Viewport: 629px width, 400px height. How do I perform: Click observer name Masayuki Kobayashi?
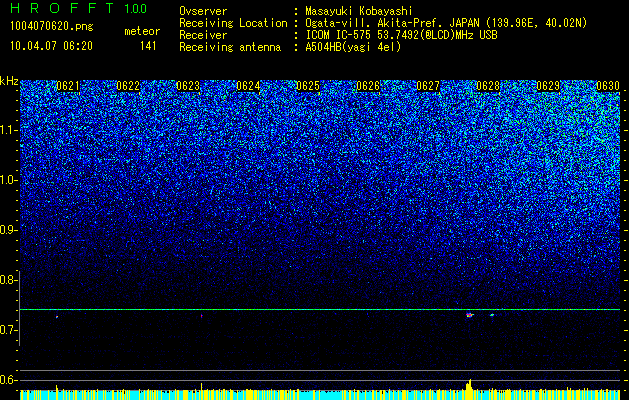pos(359,11)
